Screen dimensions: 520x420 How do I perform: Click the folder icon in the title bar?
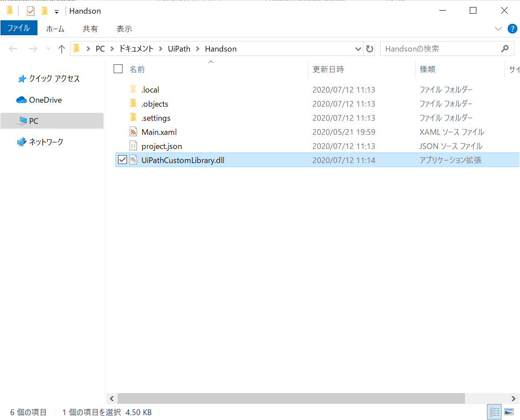(x=10, y=11)
